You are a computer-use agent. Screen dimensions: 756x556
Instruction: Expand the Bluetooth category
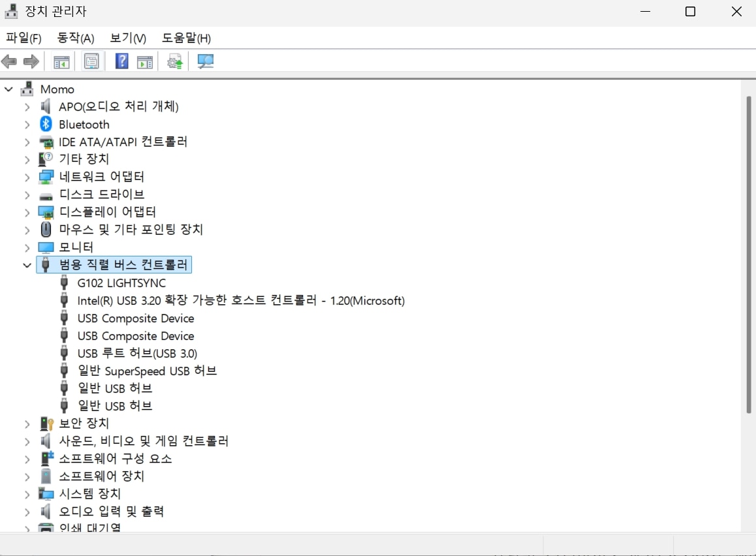(27, 125)
